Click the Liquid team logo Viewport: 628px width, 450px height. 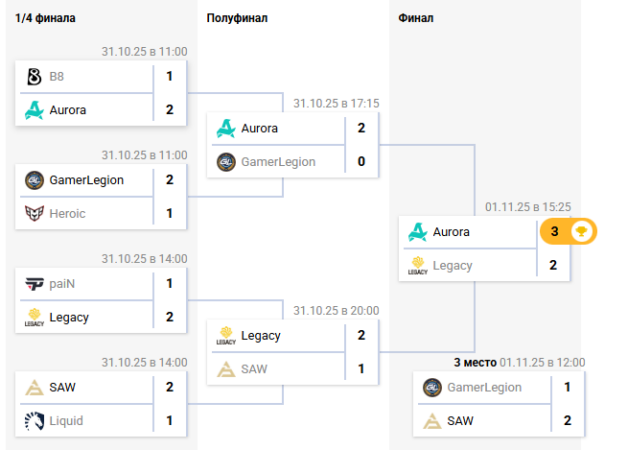(34, 421)
